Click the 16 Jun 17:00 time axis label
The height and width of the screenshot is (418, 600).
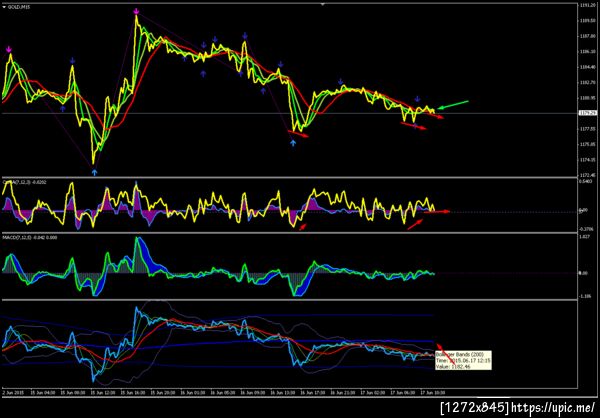point(311,393)
